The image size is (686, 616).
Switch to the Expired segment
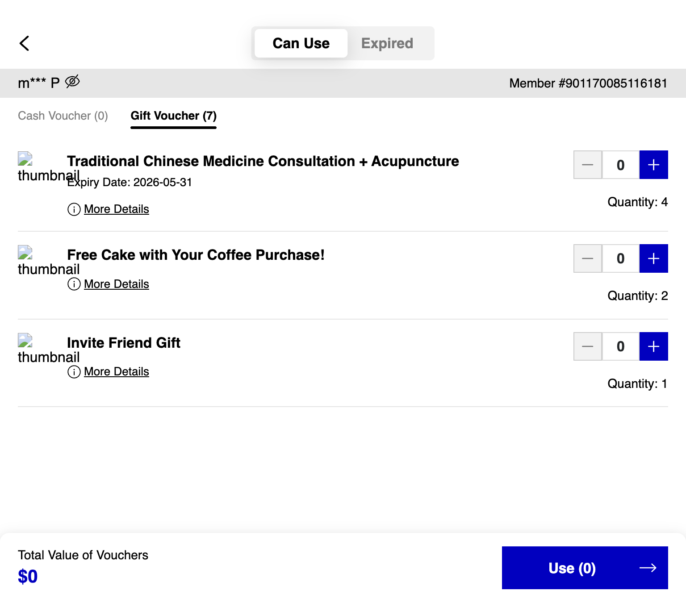[x=387, y=43]
